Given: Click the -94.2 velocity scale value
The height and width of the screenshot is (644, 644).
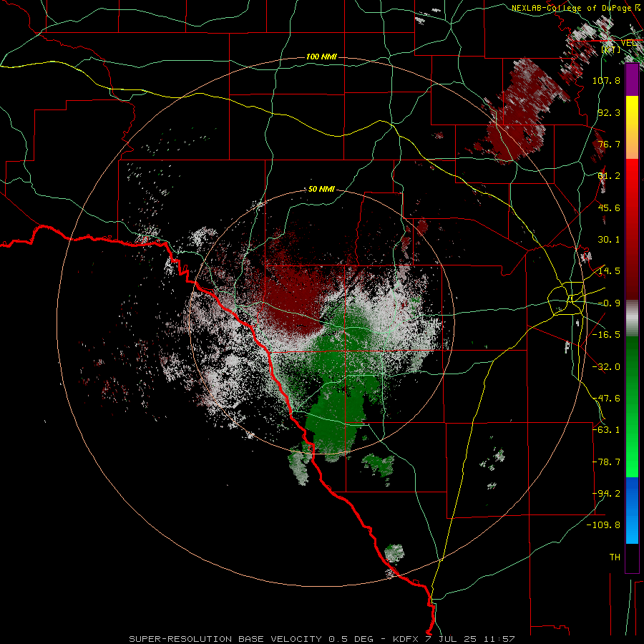Looking at the screenshot, I should tap(606, 494).
